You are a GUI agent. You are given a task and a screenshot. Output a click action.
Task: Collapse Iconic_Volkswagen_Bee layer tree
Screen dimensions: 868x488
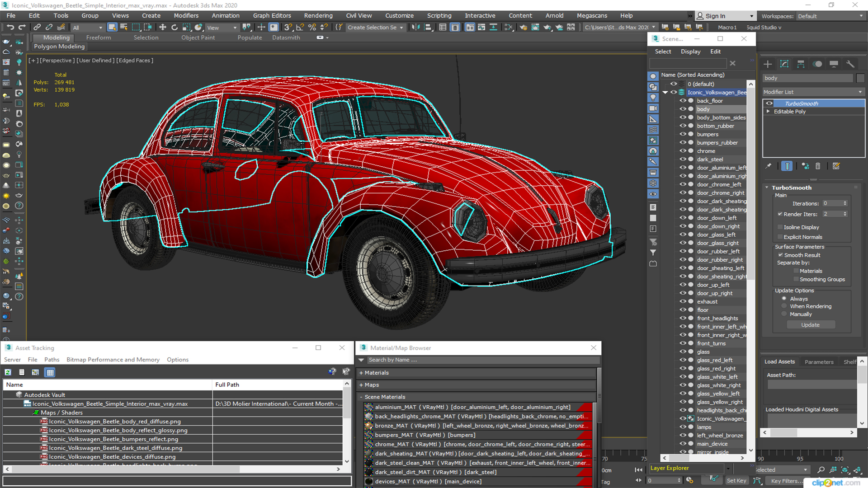tap(665, 93)
